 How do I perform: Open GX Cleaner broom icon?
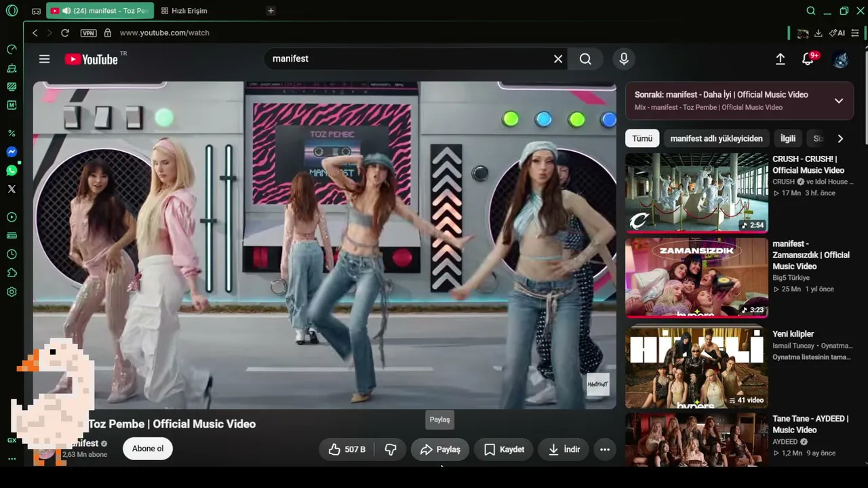pos(12,68)
